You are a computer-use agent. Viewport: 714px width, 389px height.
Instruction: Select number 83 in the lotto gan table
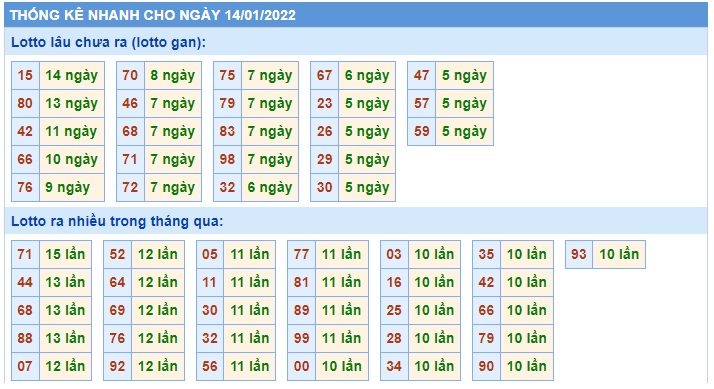pyautogui.click(x=227, y=132)
